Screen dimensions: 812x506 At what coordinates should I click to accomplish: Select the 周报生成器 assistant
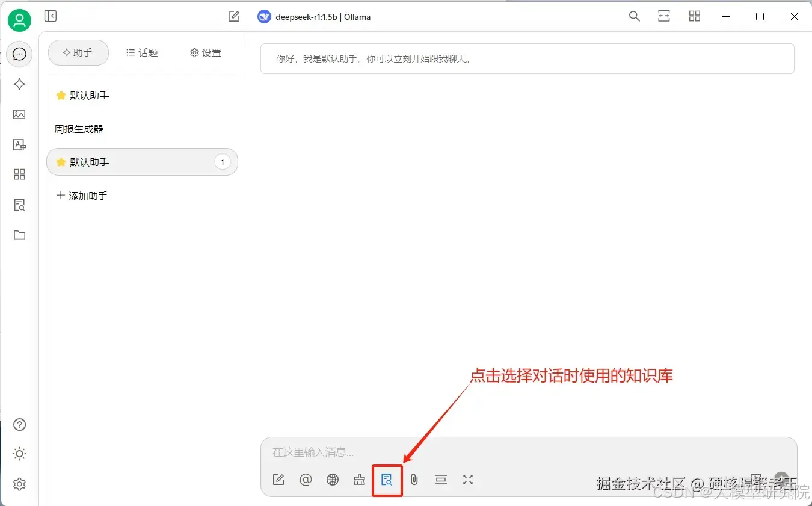[x=142, y=129]
